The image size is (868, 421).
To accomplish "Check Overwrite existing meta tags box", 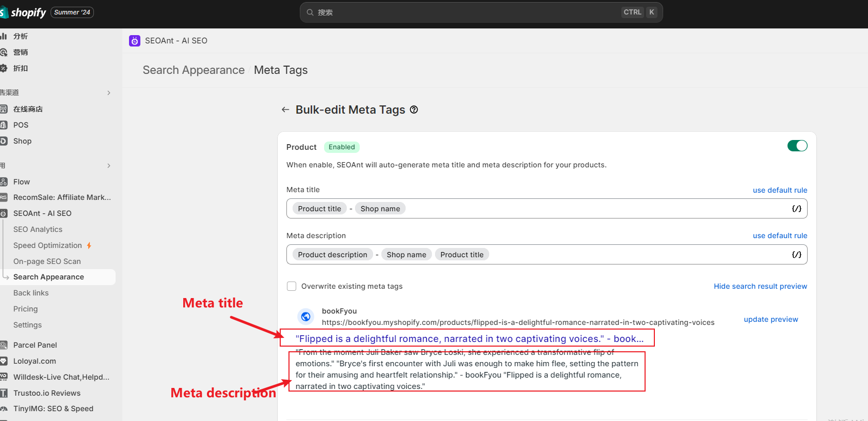I will click(292, 286).
